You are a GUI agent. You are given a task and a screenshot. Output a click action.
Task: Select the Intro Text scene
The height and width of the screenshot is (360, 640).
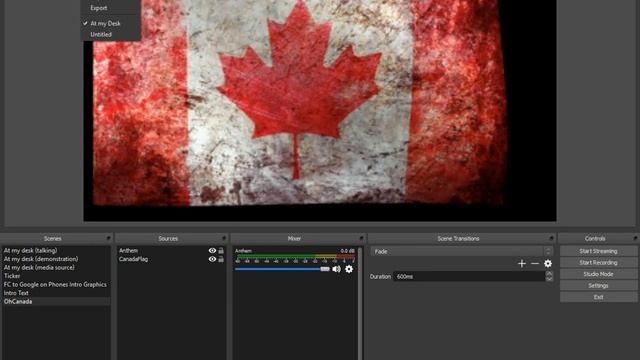(56, 293)
